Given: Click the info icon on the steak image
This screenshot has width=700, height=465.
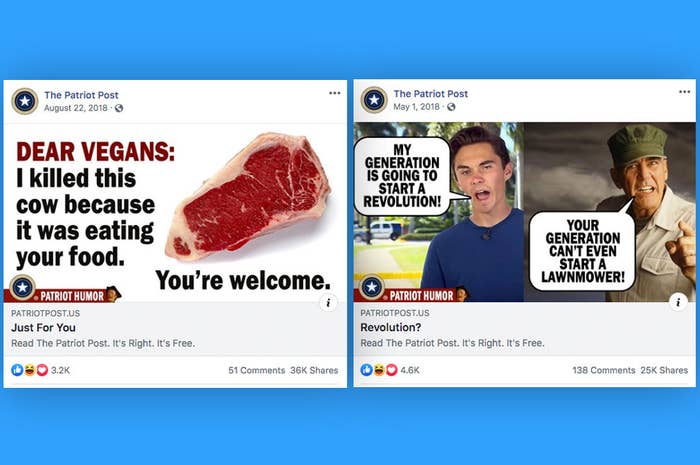Looking at the screenshot, I should pyautogui.click(x=328, y=303).
